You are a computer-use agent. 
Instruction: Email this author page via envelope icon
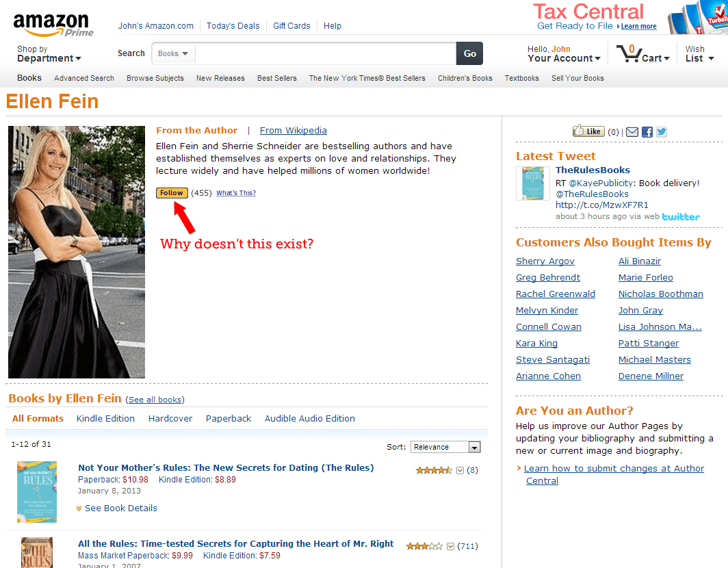[632, 131]
